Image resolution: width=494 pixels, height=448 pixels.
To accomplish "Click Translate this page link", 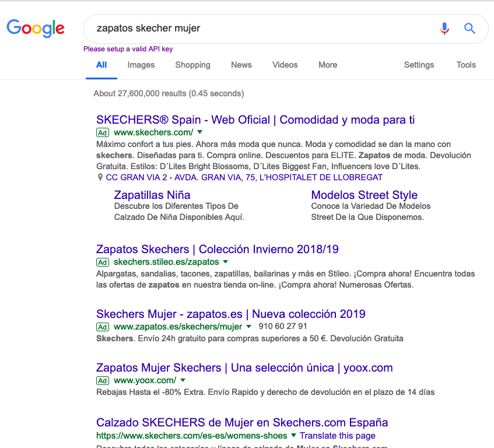I will (337, 436).
